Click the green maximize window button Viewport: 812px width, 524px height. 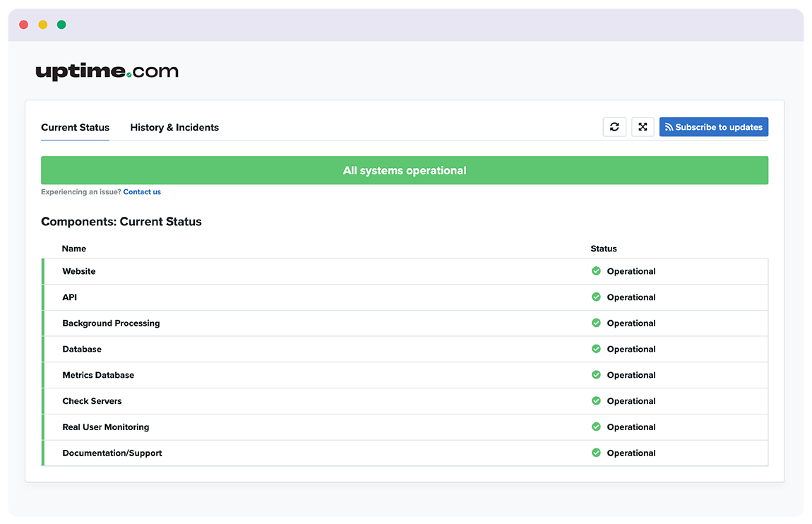(x=61, y=24)
